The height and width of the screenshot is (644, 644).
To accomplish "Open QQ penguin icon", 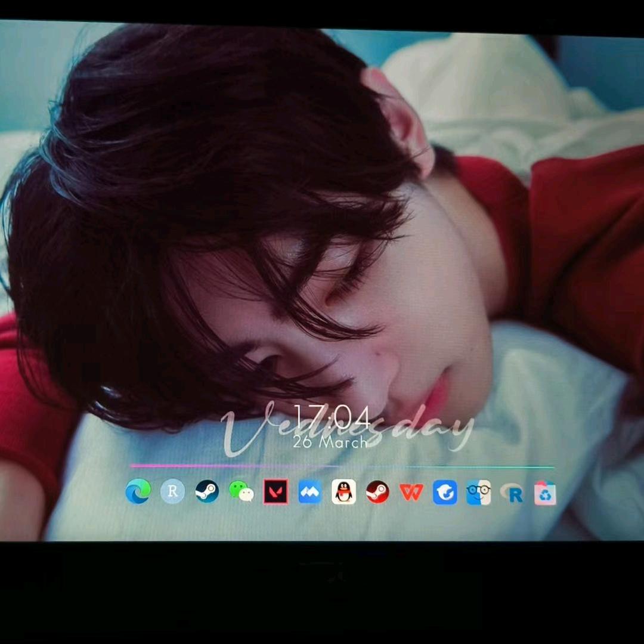I will coord(343,492).
